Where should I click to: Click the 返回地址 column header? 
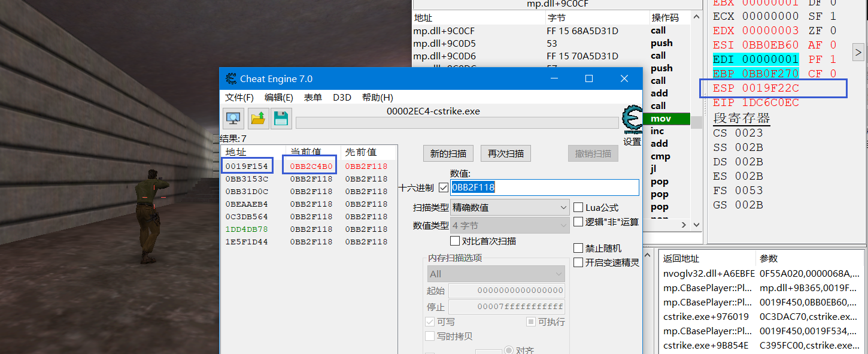(708, 258)
